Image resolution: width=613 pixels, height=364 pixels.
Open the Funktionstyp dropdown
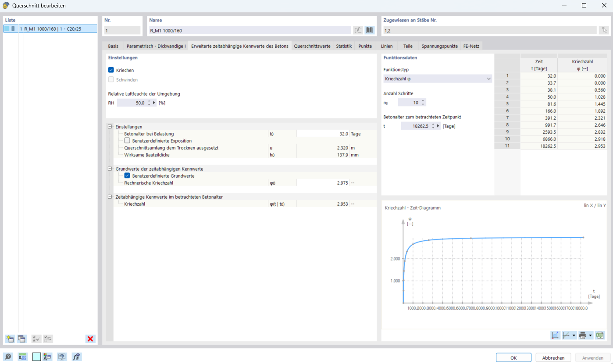tap(438, 79)
